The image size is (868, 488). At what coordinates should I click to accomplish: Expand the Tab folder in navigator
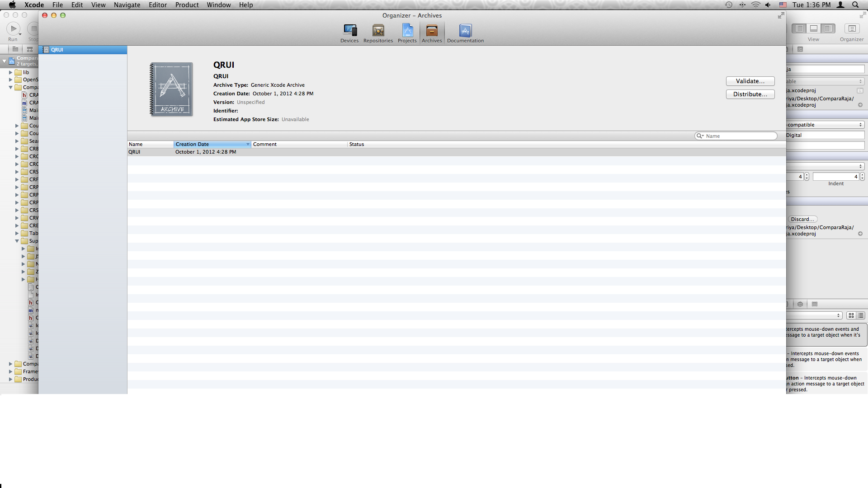pos(17,234)
